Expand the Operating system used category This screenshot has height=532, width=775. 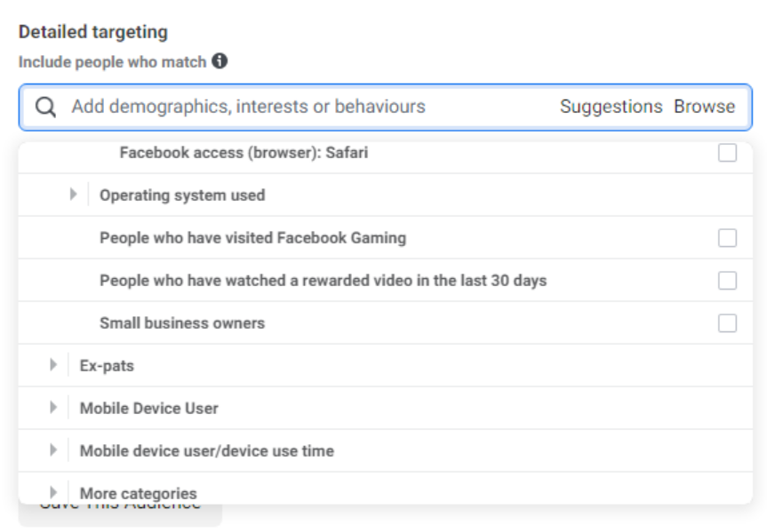coord(74,195)
